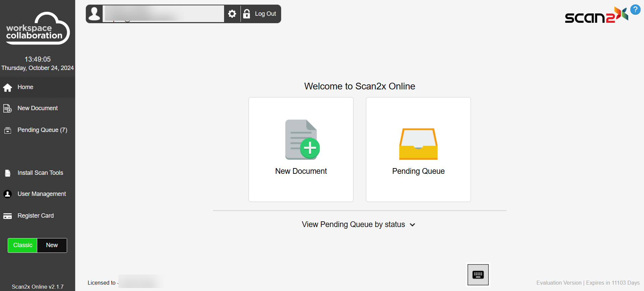Open New Document from the sidebar menu
This screenshot has width=644, height=291.
pyautogui.click(x=38, y=108)
